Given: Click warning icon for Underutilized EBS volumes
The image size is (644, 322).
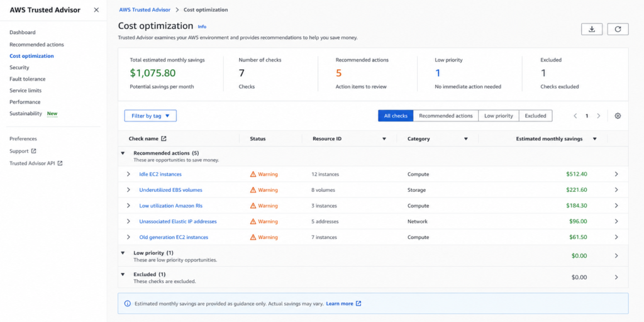Looking at the screenshot, I should point(253,190).
